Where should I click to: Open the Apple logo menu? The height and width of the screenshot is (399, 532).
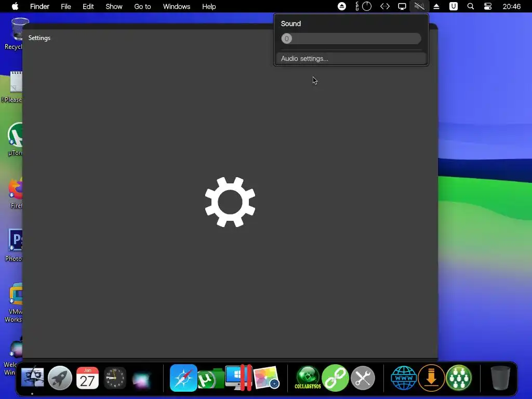[x=15, y=6]
